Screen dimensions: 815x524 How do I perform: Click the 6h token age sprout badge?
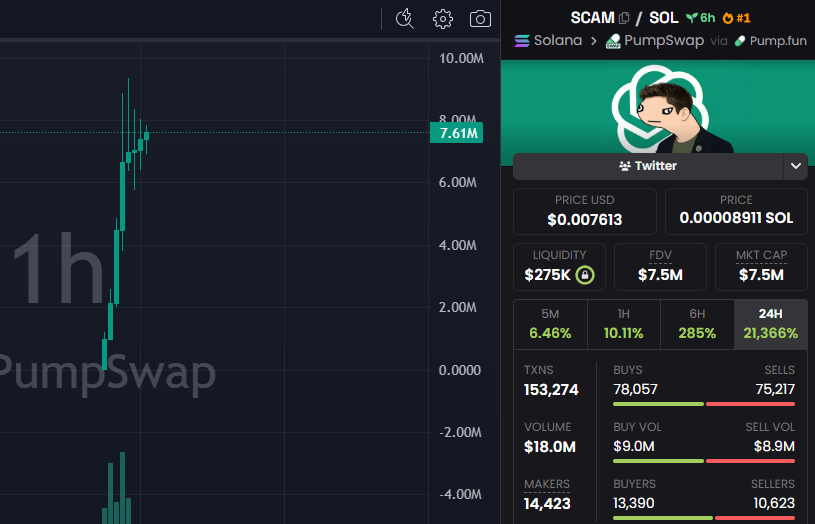click(701, 18)
